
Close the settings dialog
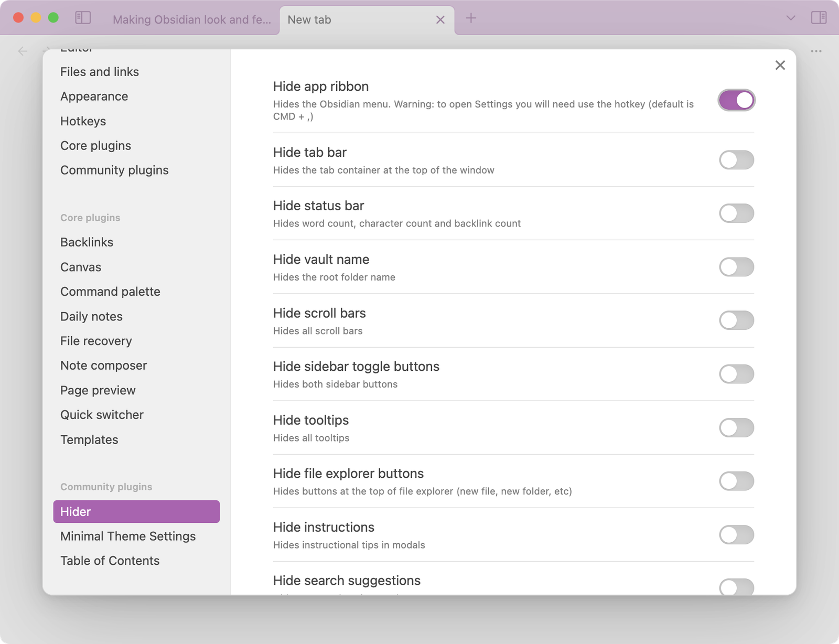[x=780, y=65]
